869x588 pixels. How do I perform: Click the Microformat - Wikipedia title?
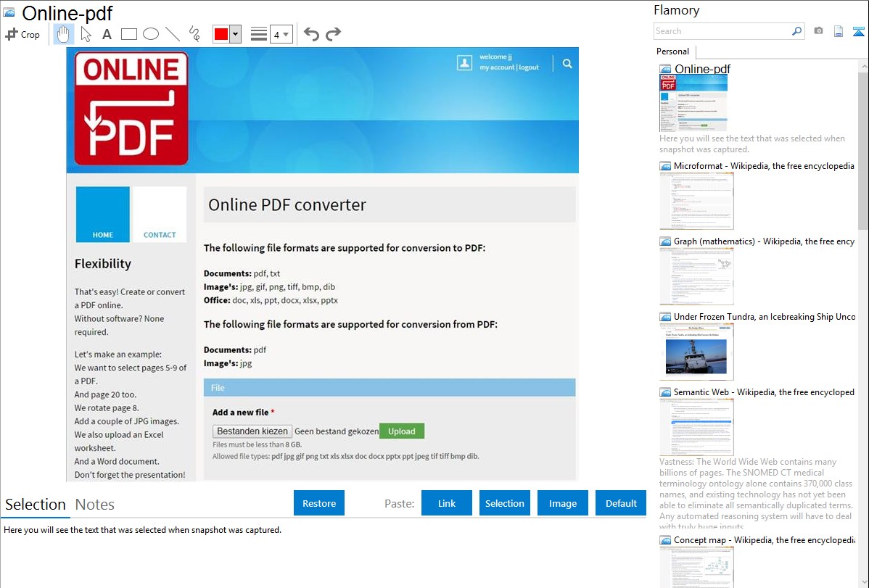point(764,166)
